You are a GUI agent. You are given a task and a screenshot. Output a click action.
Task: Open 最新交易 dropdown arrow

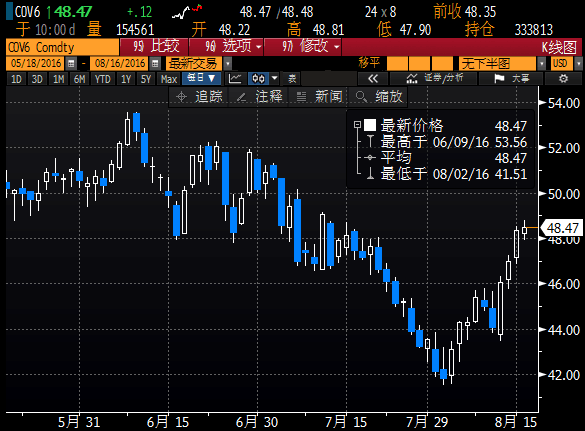click(227, 63)
